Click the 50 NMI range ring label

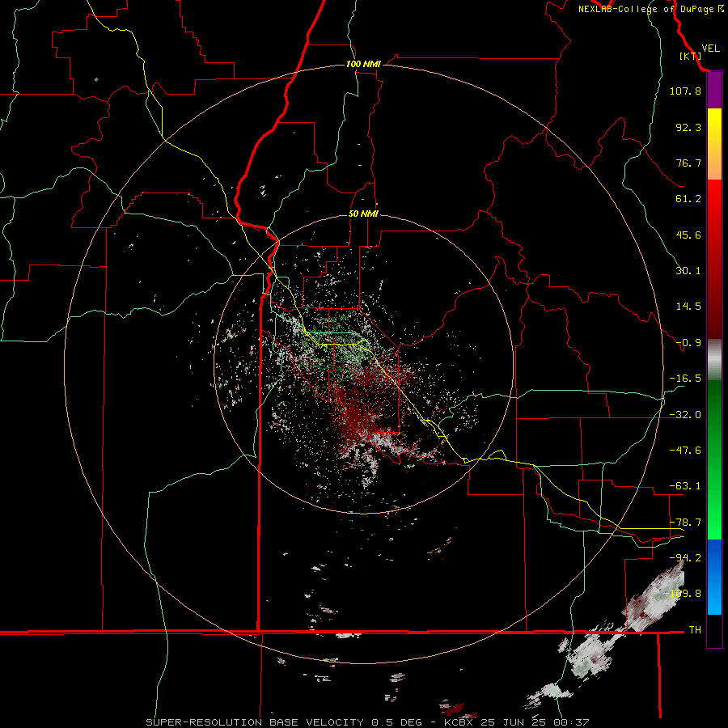click(x=363, y=214)
